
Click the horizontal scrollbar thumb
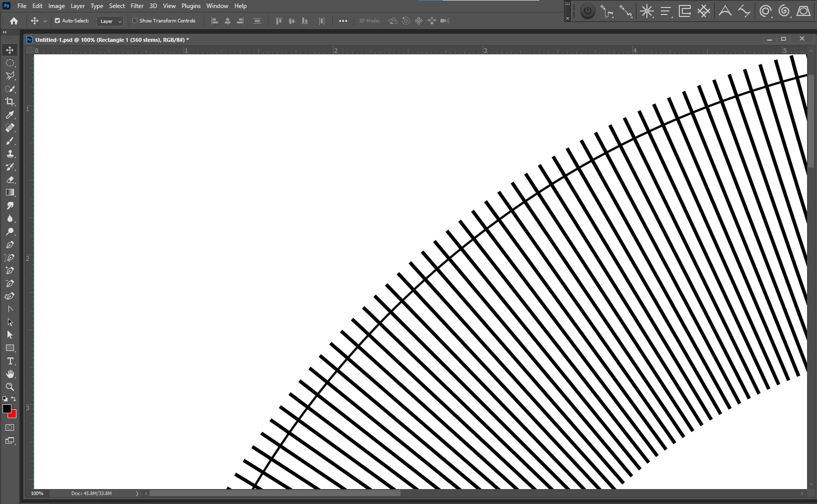275,494
